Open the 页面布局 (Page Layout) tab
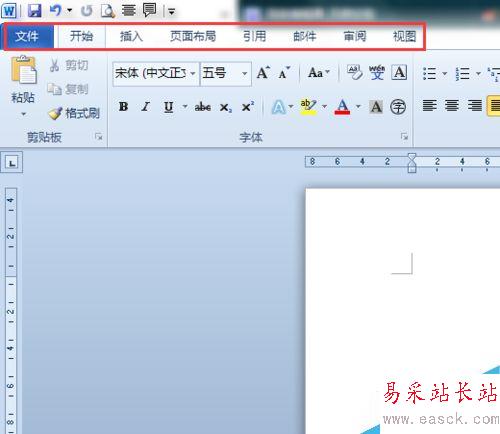 click(193, 36)
